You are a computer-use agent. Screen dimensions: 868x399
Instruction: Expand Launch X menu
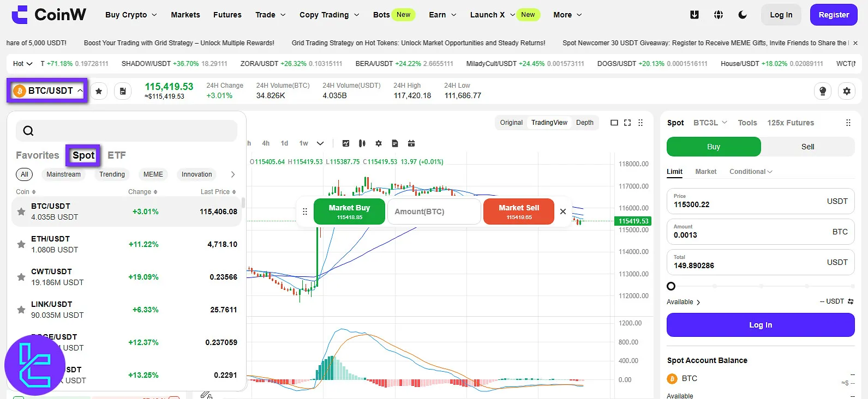point(492,15)
